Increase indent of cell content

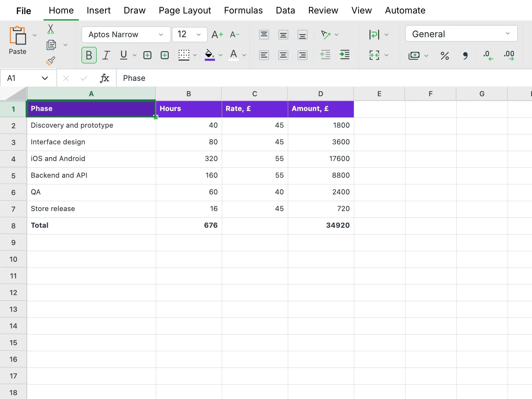(x=345, y=55)
